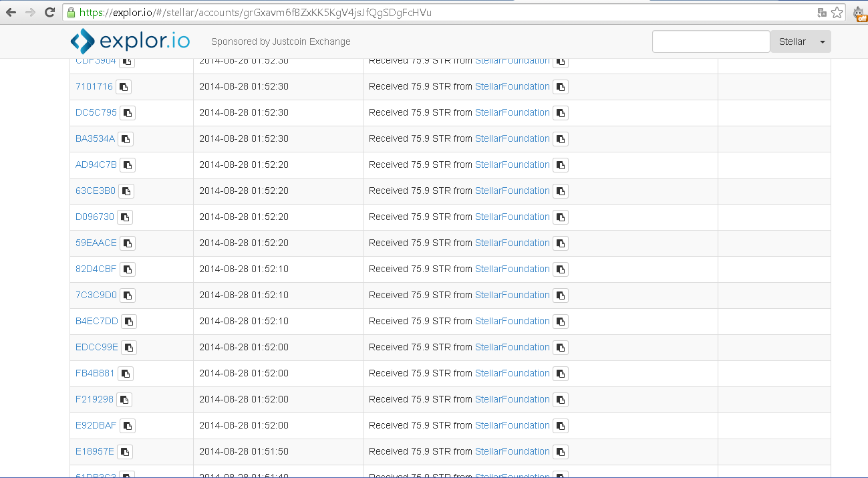Open the browser extension icon beside the address bar
This screenshot has width=868, height=478.
tap(861, 13)
